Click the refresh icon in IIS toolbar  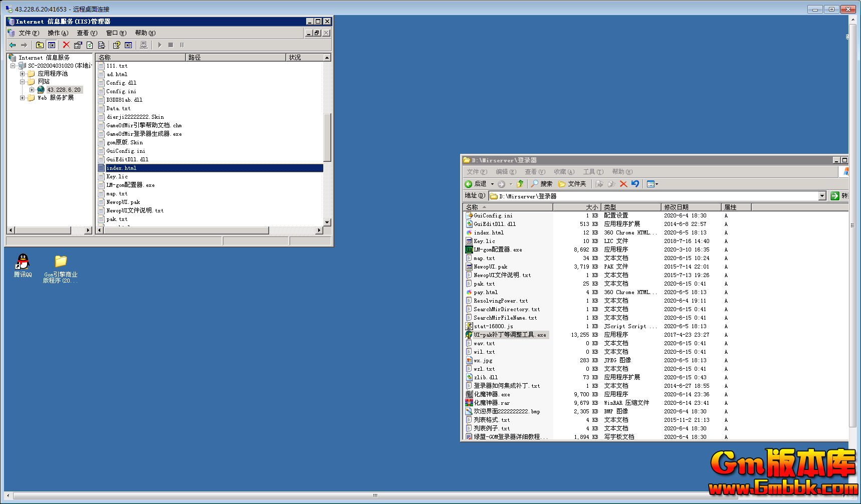pos(90,45)
